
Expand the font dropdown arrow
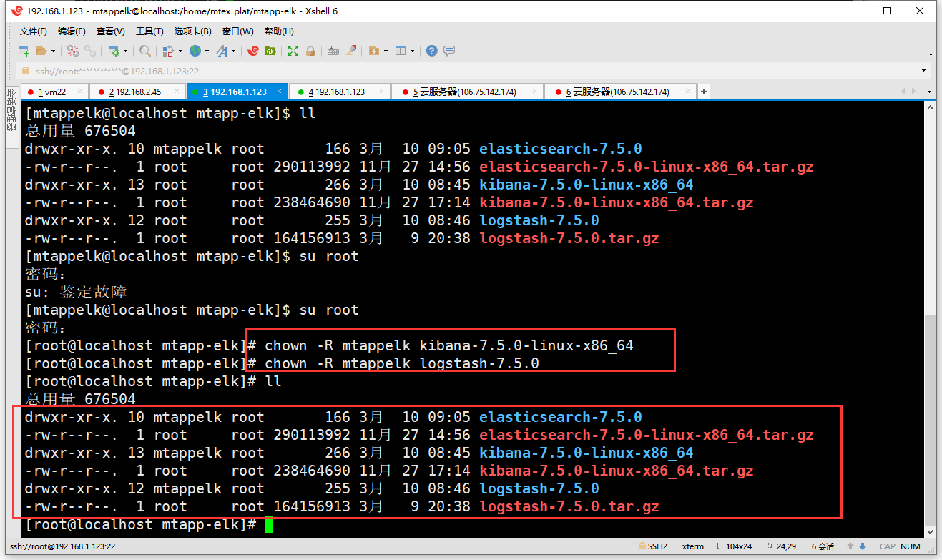[234, 51]
